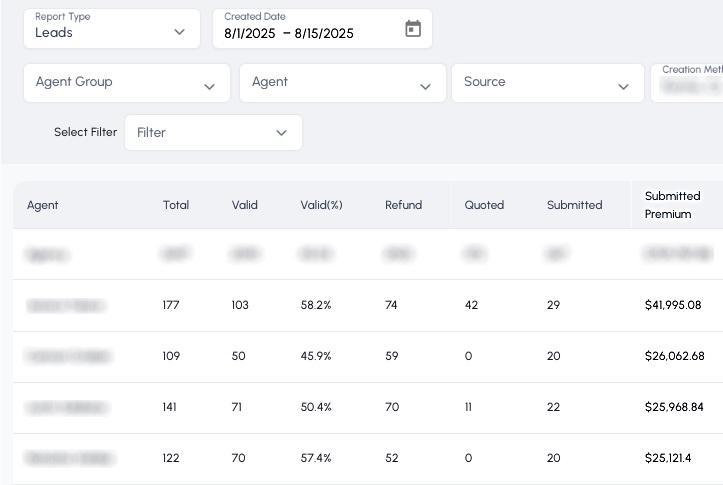Sort by Submitted Premium column header
This screenshot has width=723, height=485.
coord(672,205)
